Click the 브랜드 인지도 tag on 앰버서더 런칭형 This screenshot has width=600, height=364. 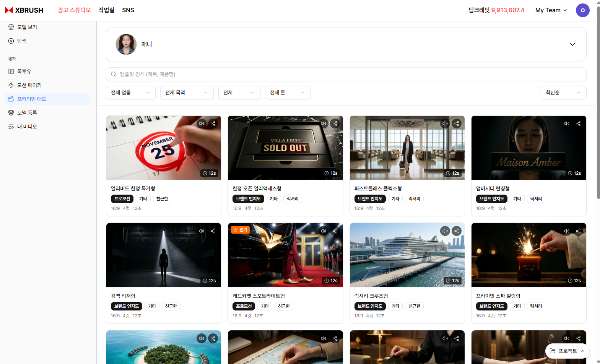[491, 199]
